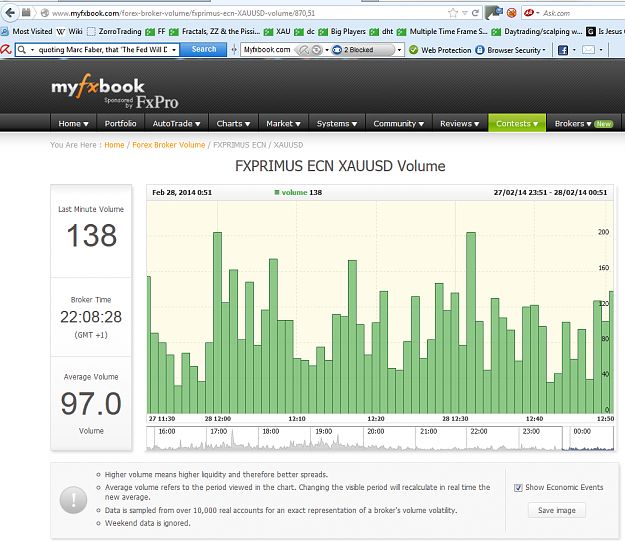
Task: Open the mail icon dropdown arrow
Action: 601,50
